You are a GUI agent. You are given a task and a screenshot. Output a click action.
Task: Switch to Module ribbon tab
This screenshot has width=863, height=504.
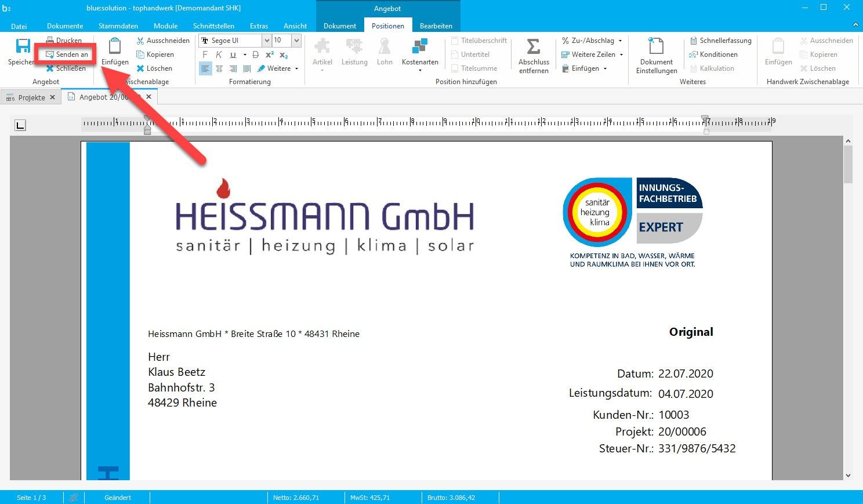(x=165, y=26)
